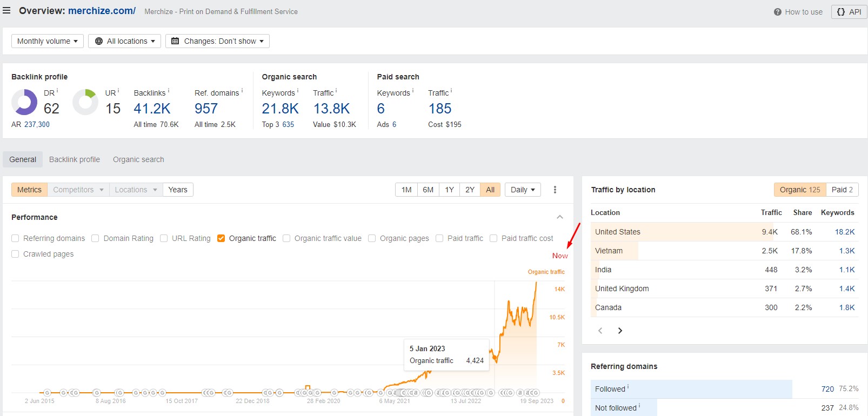Viewport: 868px width, 416px height.
Task: Switch to the Backlink profile tab
Action: click(x=75, y=159)
